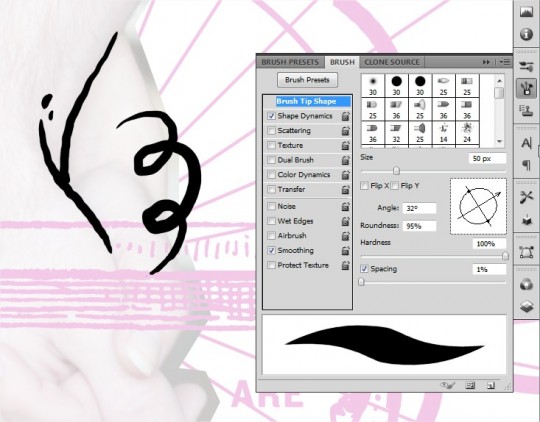Click the Hardness value field 100%
This screenshot has width=540, height=422.
(489, 244)
